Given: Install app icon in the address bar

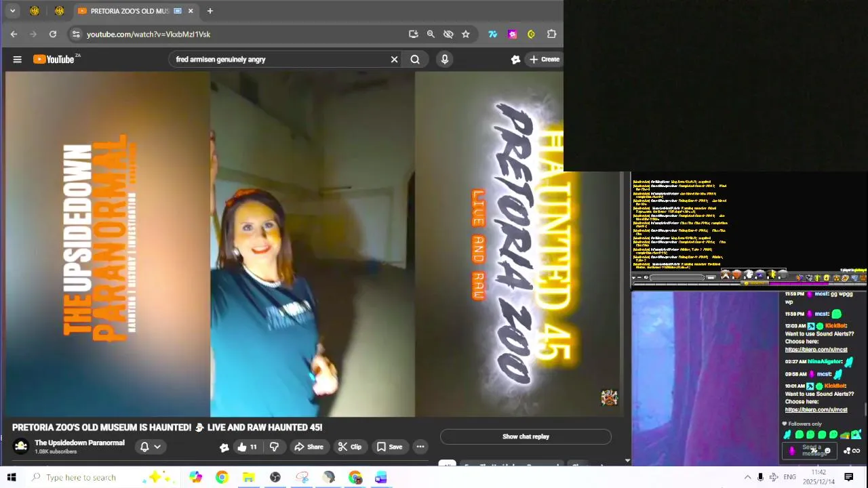Looking at the screenshot, I should coord(413,34).
